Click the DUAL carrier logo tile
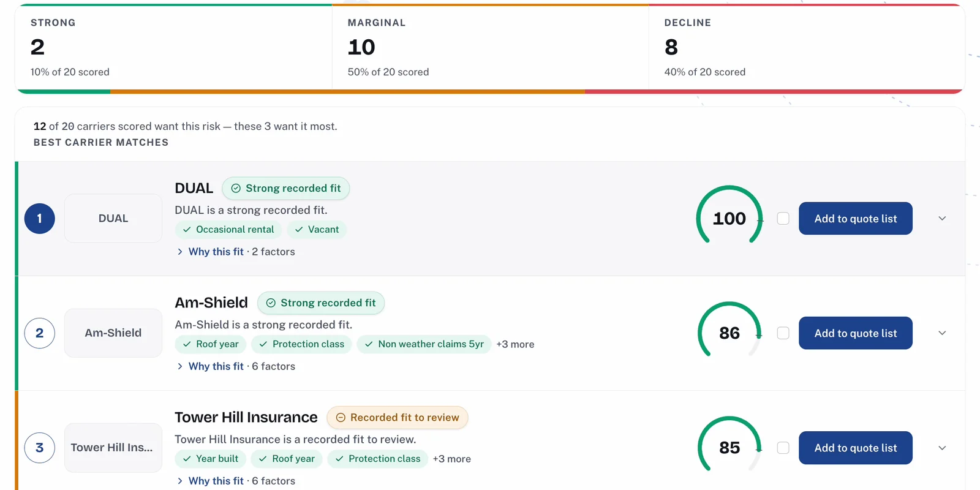 (113, 219)
